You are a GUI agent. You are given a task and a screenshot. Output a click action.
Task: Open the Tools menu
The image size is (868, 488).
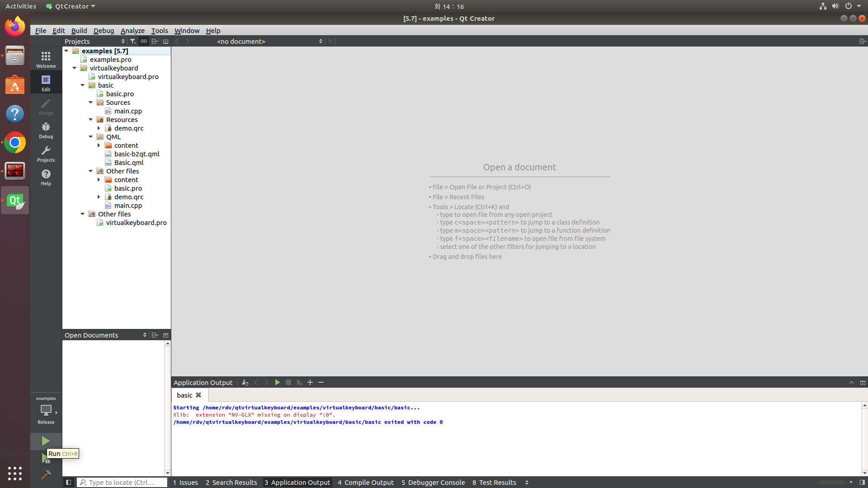point(160,30)
